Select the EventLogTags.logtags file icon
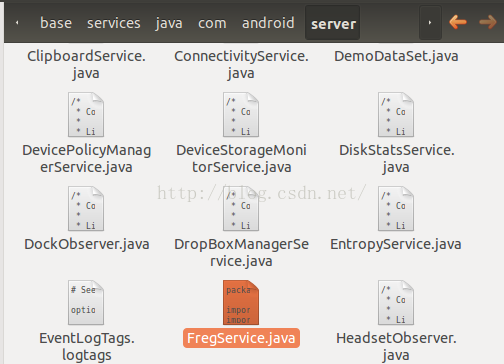The height and width of the screenshot is (364, 504). [86, 302]
